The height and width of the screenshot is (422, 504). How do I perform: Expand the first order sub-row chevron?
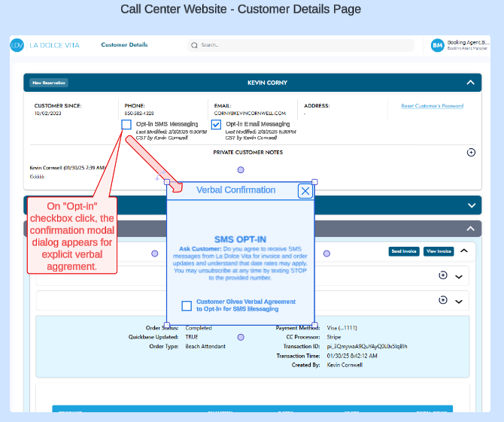tap(459, 276)
